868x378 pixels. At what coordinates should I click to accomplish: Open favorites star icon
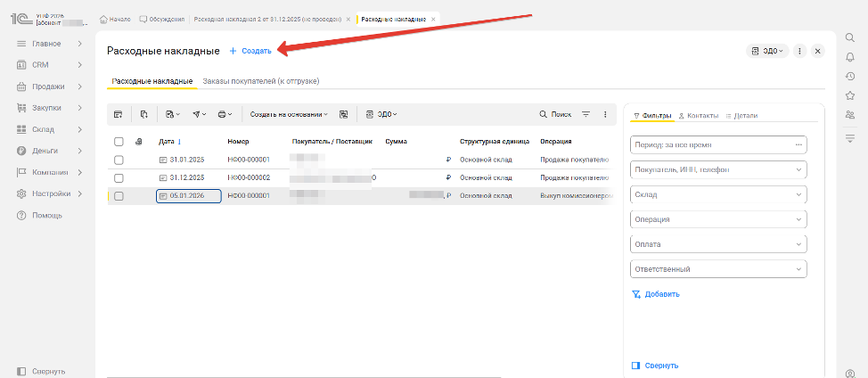tap(850, 95)
